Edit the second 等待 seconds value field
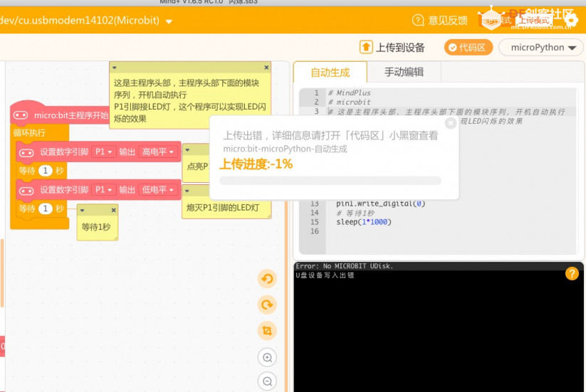Screen dimensions: 586x392 coord(46,208)
